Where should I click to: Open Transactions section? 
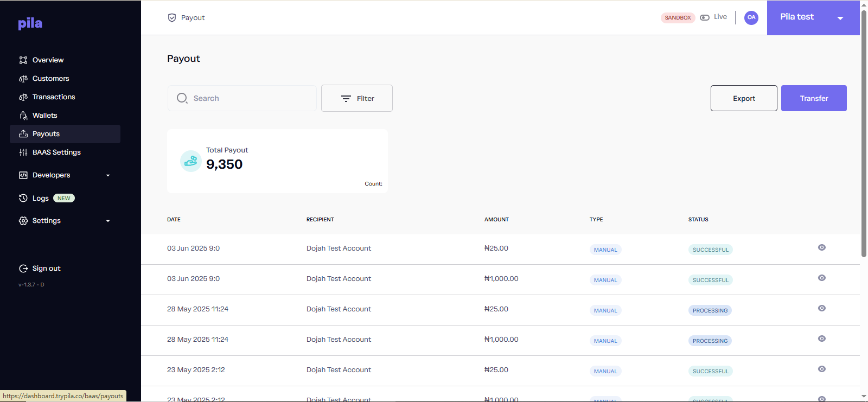(54, 97)
